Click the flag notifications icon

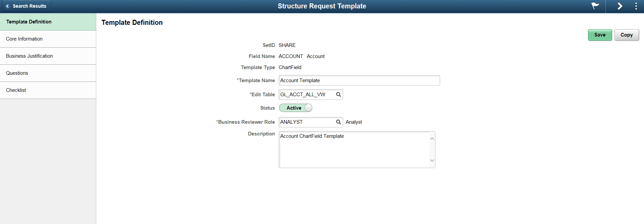tap(594, 6)
